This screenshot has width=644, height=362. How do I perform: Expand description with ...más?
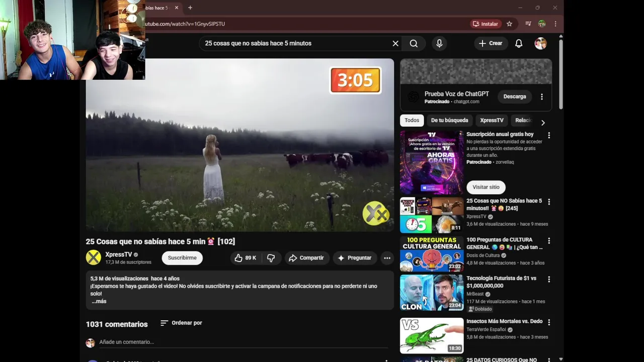(x=99, y=301)
